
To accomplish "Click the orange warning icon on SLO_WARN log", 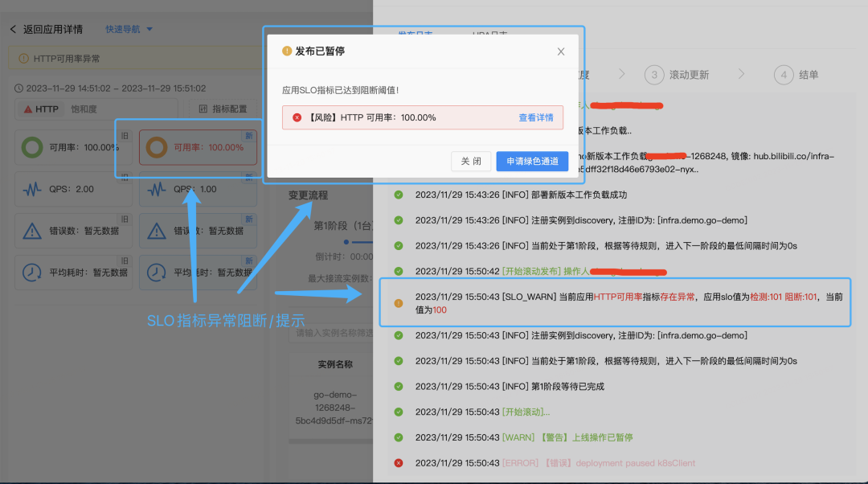I will (399, 303).
